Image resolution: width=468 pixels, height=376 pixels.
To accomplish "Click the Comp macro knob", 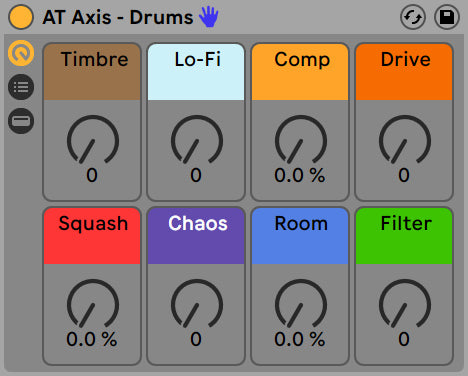I will [x=301, y=140].
